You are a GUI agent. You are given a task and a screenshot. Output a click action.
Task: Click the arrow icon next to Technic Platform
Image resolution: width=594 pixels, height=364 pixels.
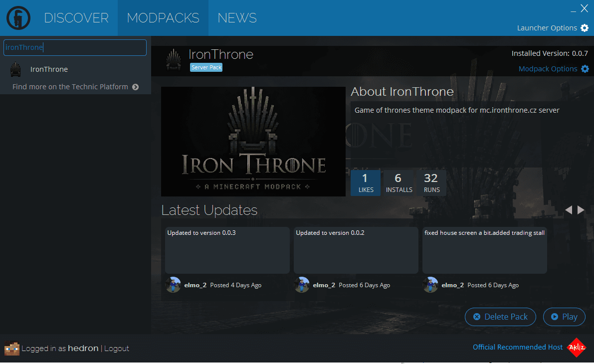pyautogui.click(x=135, y=87)
